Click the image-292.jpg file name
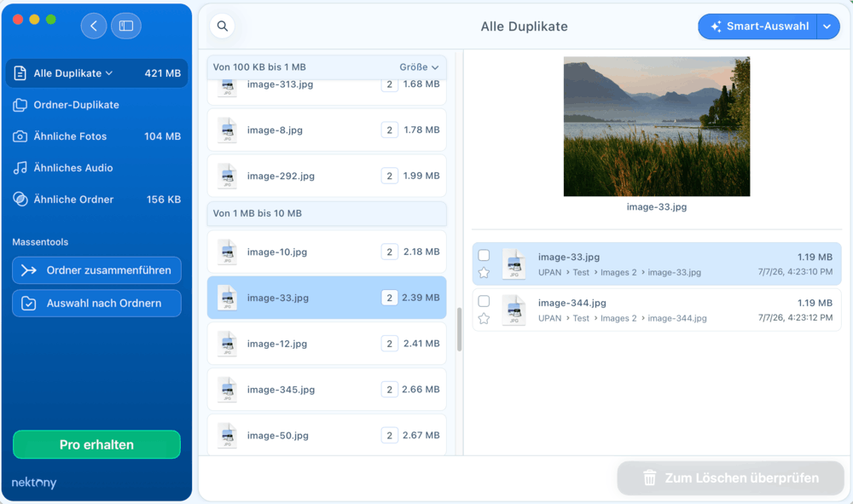The image size is (853, 504). [281, 176]
